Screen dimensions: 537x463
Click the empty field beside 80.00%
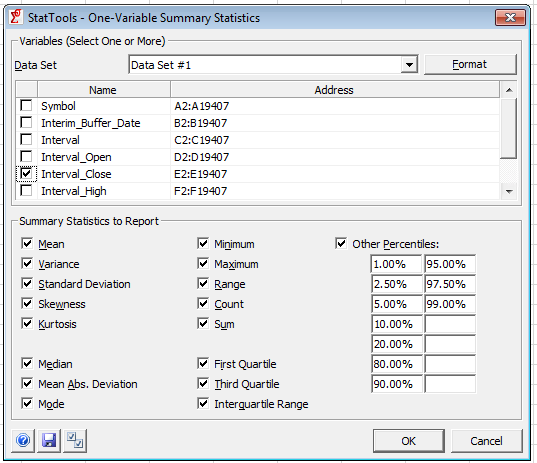(450, 364)
